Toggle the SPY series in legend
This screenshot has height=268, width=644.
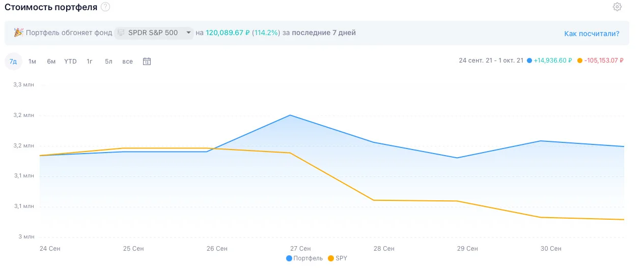338,258
